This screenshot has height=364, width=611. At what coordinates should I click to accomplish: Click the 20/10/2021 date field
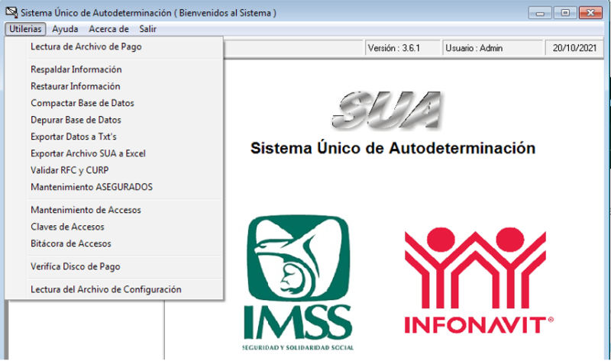click(574, 48)
